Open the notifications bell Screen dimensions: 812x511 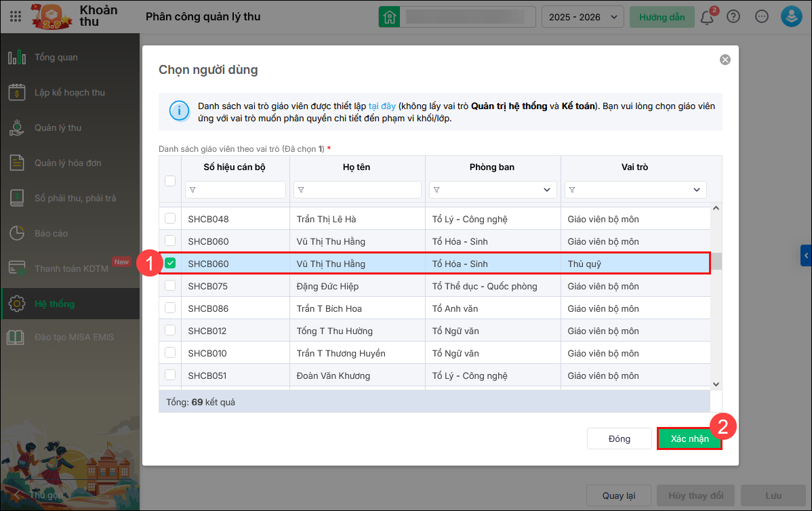coord(707,17)
